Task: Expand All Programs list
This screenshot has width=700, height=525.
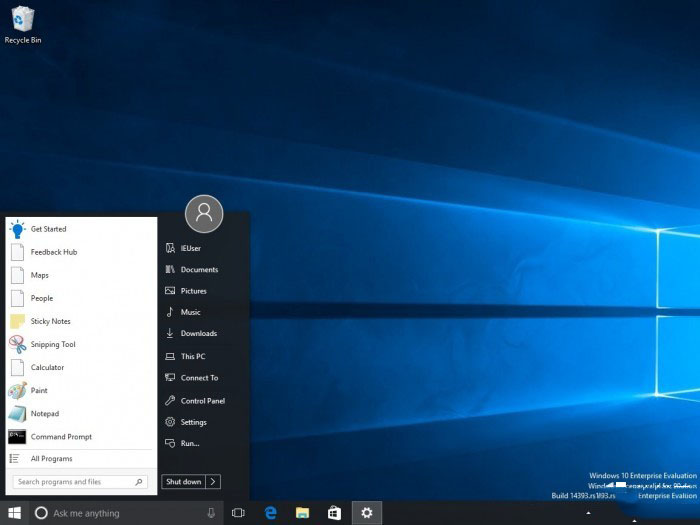Action: coord(81,458)
